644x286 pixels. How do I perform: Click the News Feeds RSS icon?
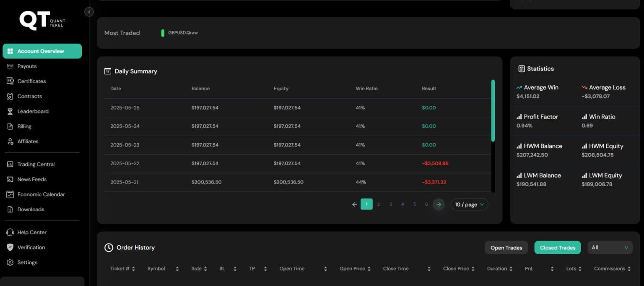(10, 179)
